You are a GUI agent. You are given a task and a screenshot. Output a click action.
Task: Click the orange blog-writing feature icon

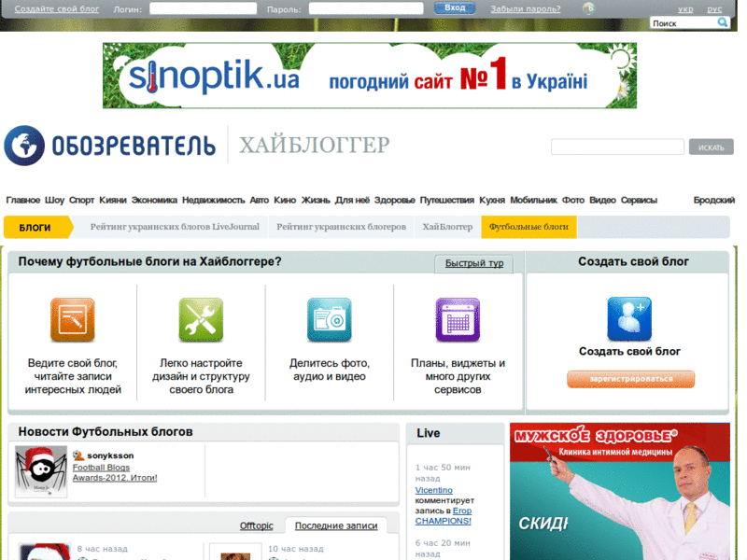tap(73, 319)
